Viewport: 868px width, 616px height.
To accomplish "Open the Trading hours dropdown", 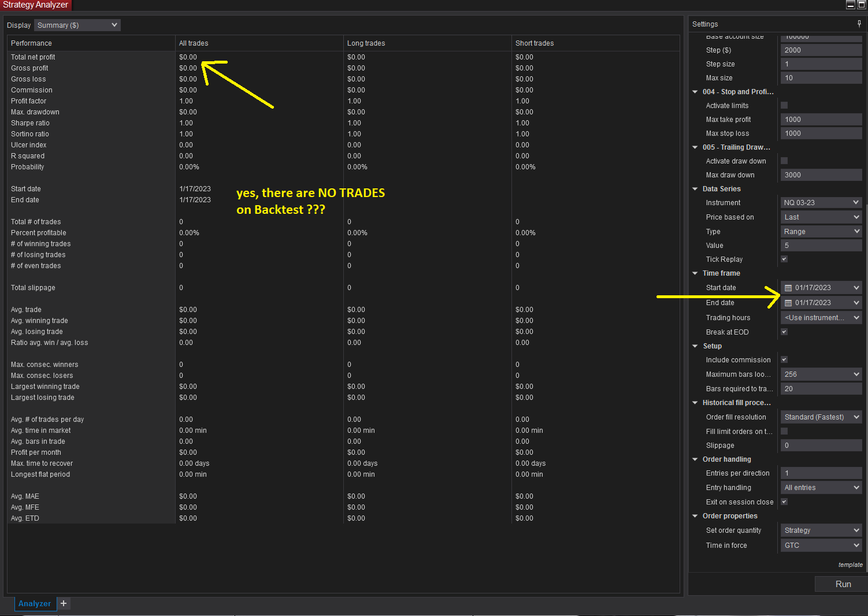I will click(x=821, y=317).
